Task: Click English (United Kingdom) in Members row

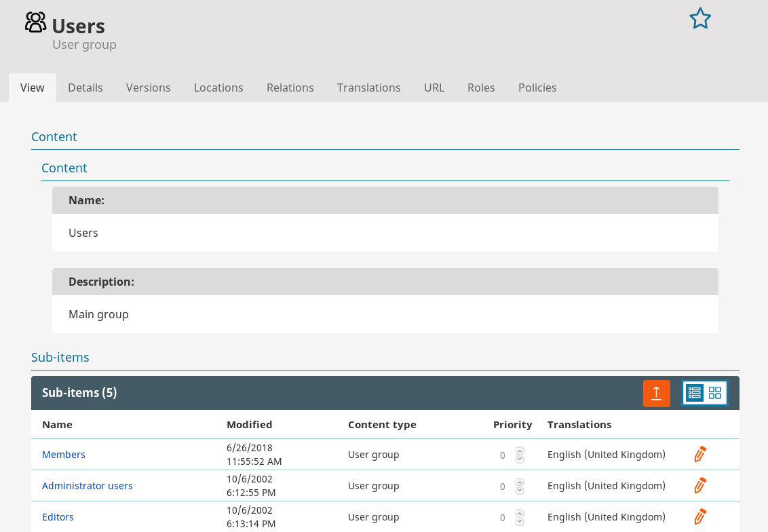Action: (x=607, y=455)
